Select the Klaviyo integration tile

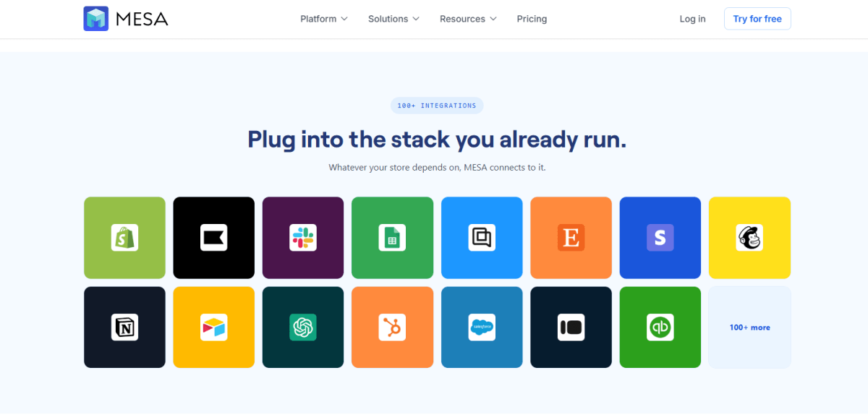point(213,238)
